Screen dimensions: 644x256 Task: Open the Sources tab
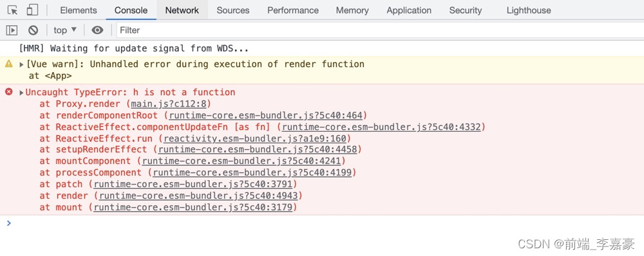pos(233,10)
